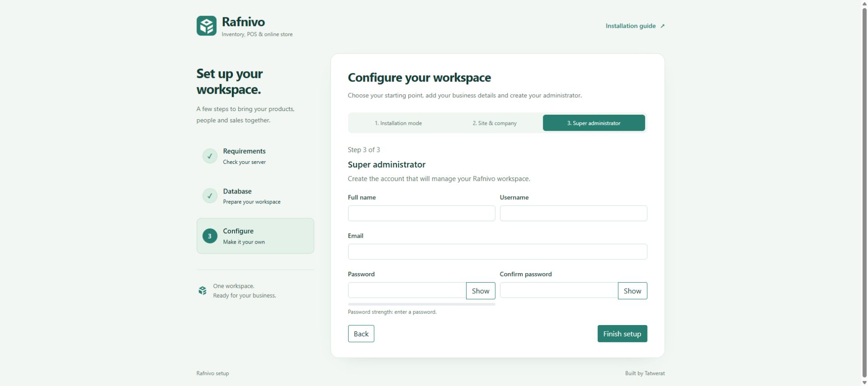Click the "Configure your workspace" heading
The image size is (868, 386).
(x=419, y=78)
